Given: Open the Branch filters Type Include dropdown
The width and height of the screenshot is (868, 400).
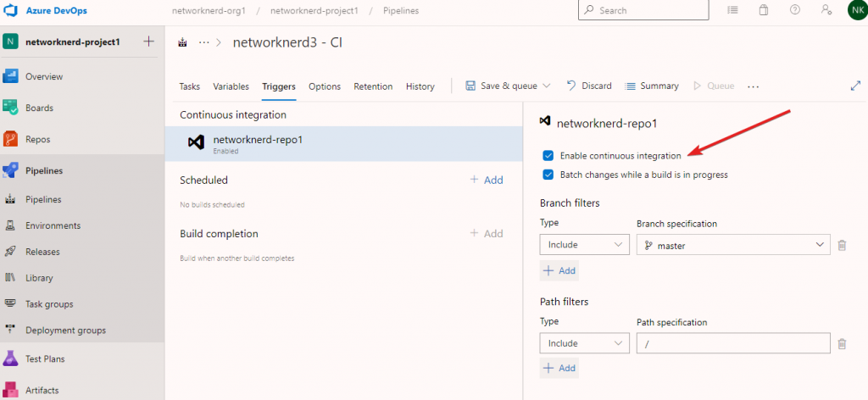Looking at the screenshot, I should click(585, 245).
